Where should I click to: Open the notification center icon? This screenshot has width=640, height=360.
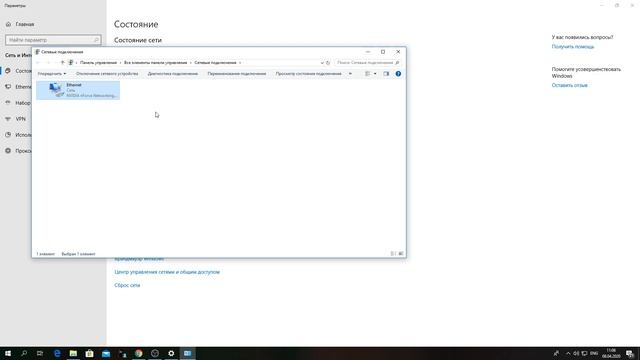tap(630, 354)
